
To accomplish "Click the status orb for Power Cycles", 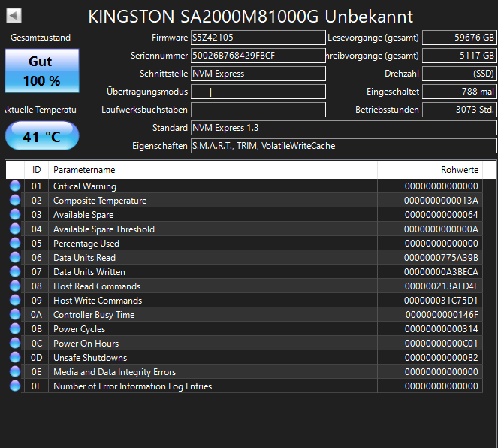I will click(15, 328).
